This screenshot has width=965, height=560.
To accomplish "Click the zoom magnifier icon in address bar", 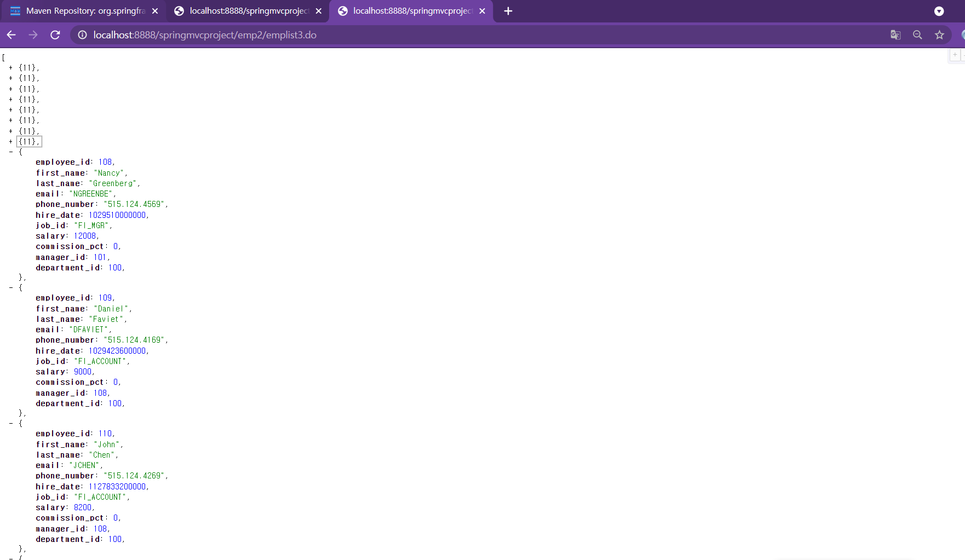I will [x=917, y=35].
